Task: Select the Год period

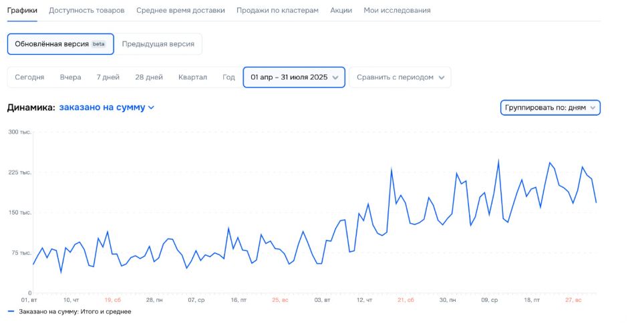Action: (228, 77)
